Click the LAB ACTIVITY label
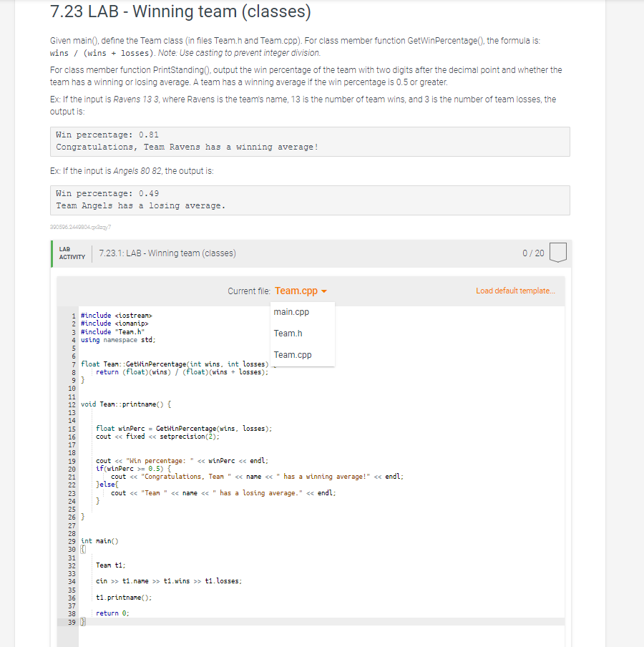Viewport: 644px width, 647px height. click(x=72, y=253)
